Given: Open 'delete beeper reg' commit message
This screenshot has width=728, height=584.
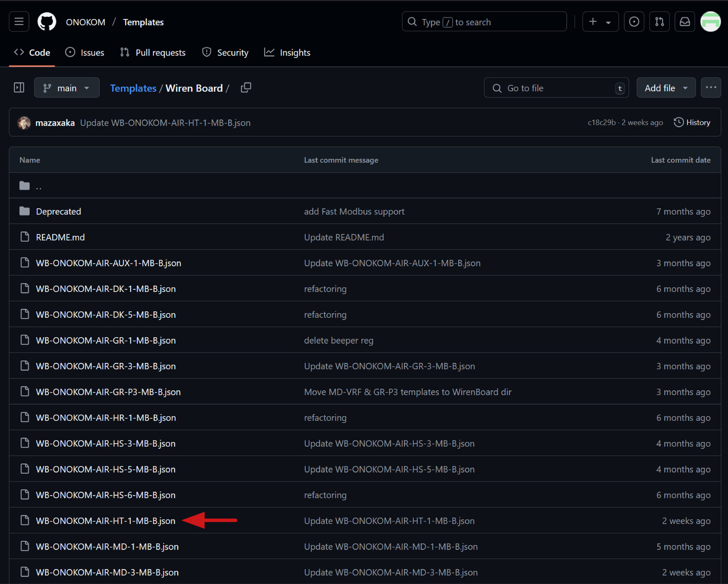Looking at the screenshot, I should click(x=339, y=341).
